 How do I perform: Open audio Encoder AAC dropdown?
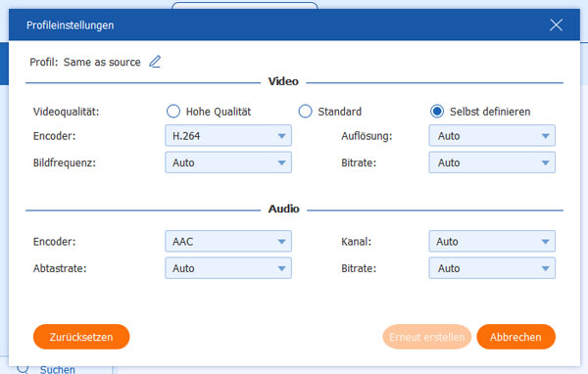click(x=228, y=242)
